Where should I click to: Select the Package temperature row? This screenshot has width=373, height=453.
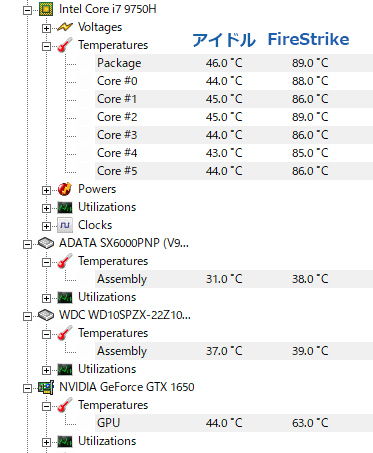pyautogui.click(x=234, y=63)
